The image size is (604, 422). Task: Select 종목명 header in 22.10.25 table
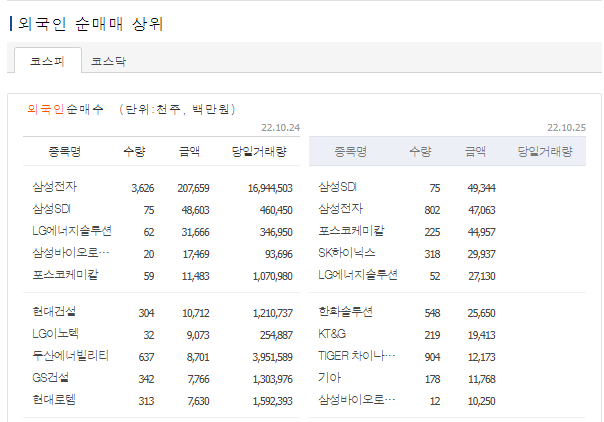click(351, 151)
